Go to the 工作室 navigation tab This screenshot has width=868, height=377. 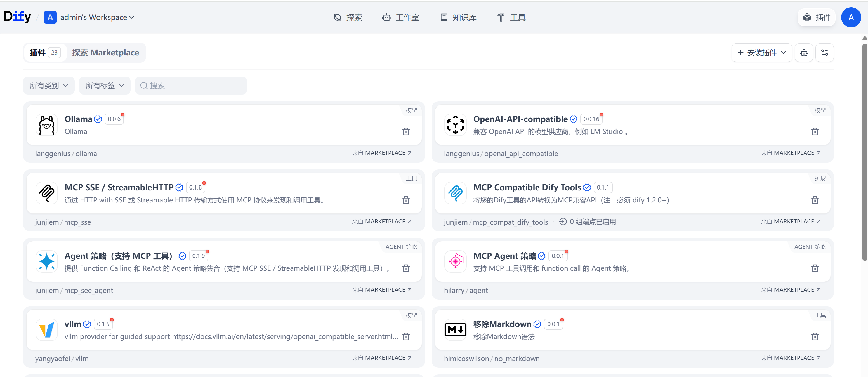click(x=401, y=18)
